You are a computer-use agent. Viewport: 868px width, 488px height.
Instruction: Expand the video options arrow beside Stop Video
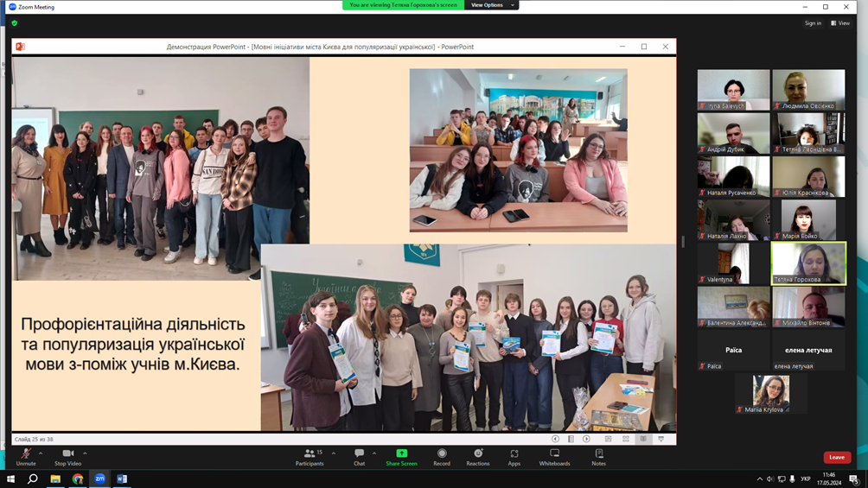(x=85, y=453)
